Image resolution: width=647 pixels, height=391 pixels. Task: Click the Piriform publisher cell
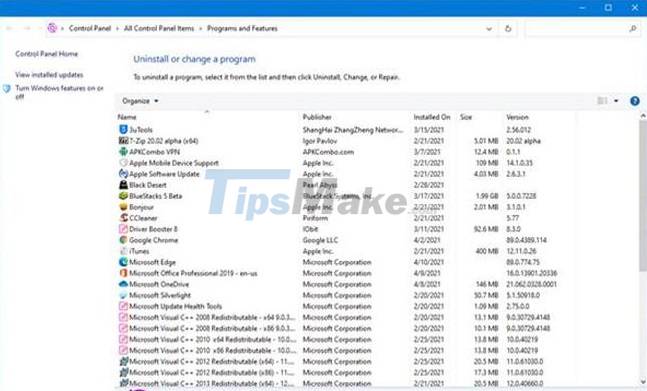315,218
